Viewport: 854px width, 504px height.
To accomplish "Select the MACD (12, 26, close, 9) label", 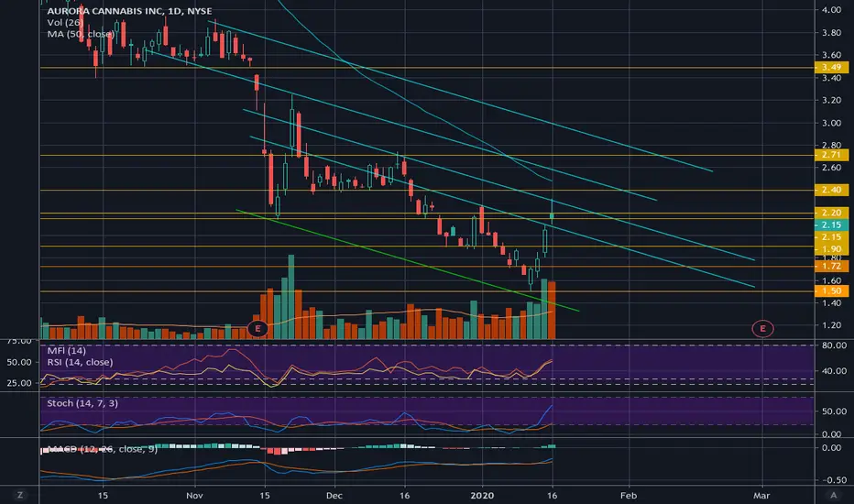I will point(102,449).
